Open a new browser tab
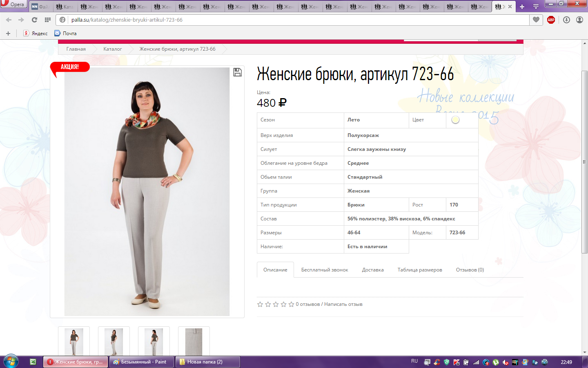This screenshot has height=368, width=588. (522, 7)
